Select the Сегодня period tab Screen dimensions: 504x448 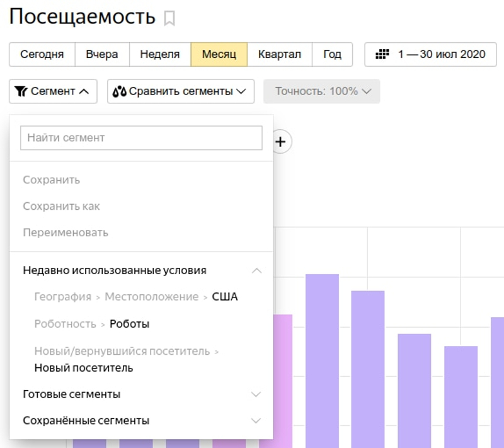42,54
